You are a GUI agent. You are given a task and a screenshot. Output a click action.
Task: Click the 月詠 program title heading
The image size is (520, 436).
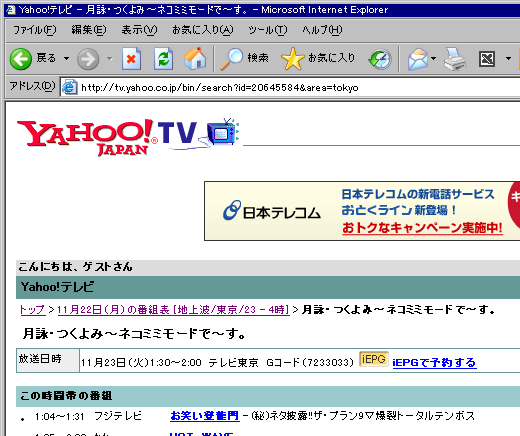point(134,333)
